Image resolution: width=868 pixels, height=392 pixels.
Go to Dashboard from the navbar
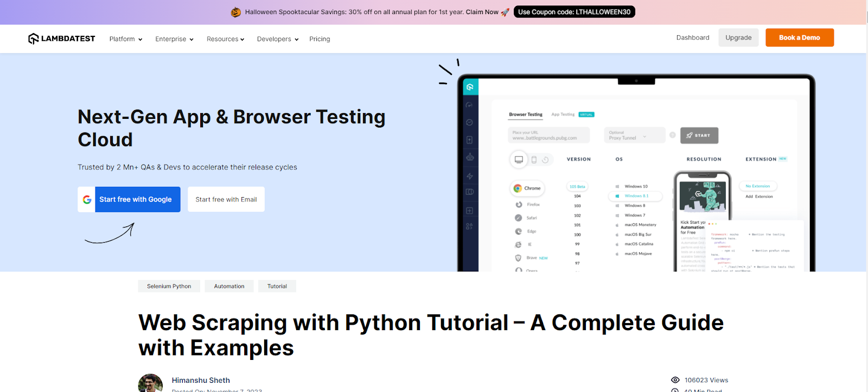[693, 37]
